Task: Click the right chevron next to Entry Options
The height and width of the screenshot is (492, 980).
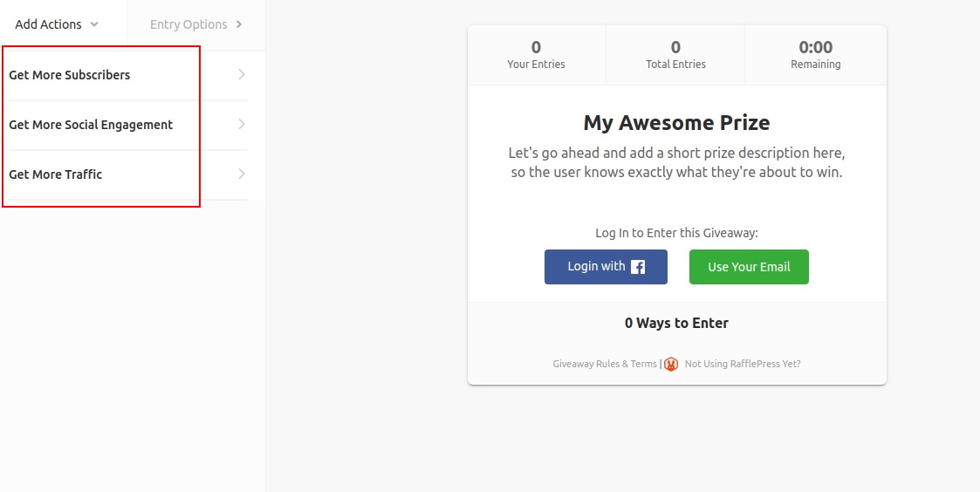Action: coord(239,24)
